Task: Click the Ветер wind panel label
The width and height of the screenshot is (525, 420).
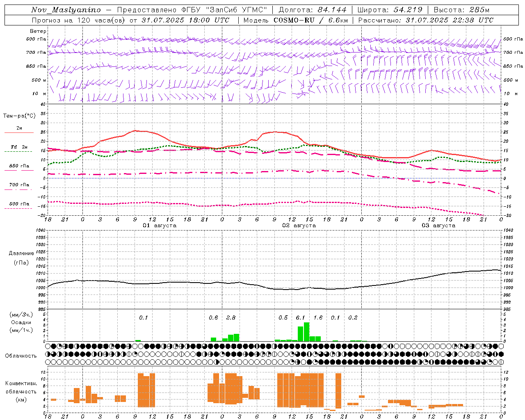Action: [x=38, y=31]
